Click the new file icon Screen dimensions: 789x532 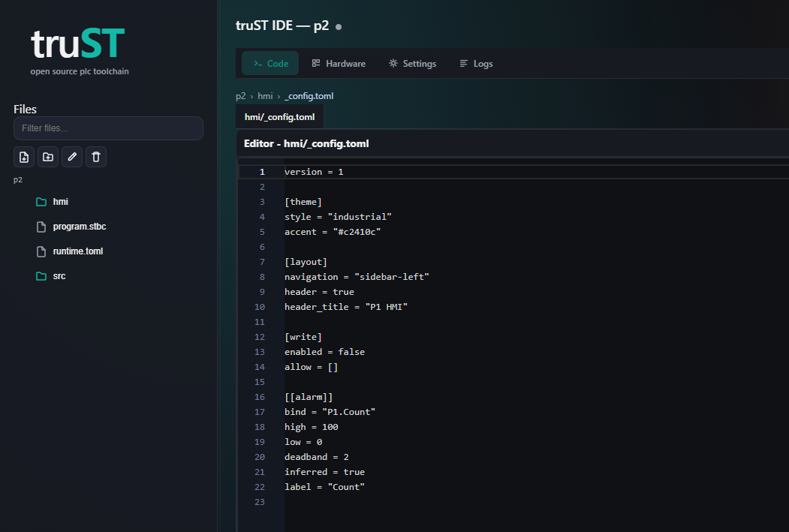tap(24, 157)
